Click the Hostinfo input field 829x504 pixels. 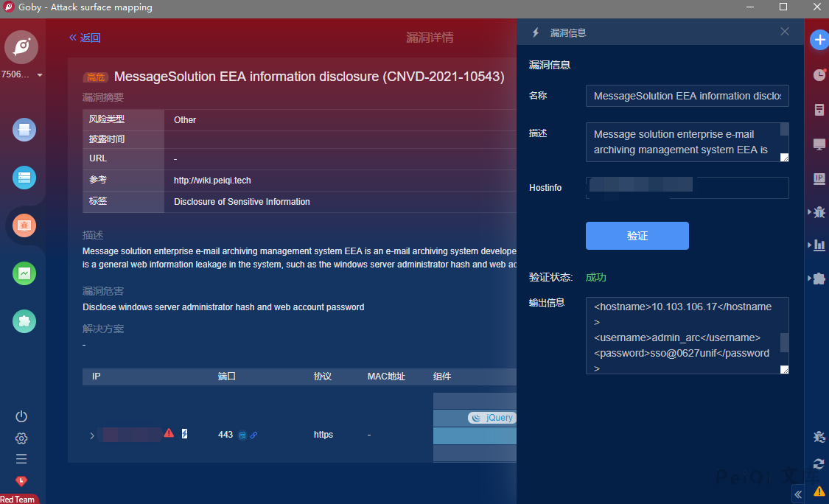click(x=687, y=188)
